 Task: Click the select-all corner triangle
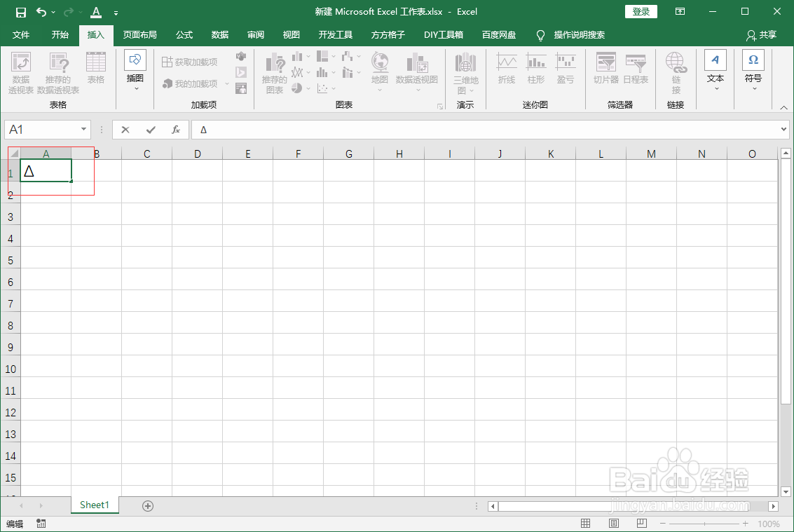[x=14, y=154]
